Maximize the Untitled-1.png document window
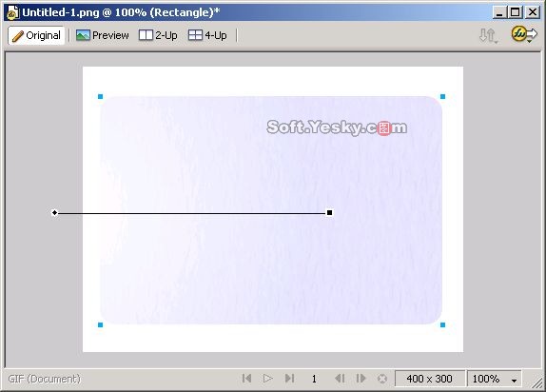The height and width of the screenshot is (392, 546). 515,13
